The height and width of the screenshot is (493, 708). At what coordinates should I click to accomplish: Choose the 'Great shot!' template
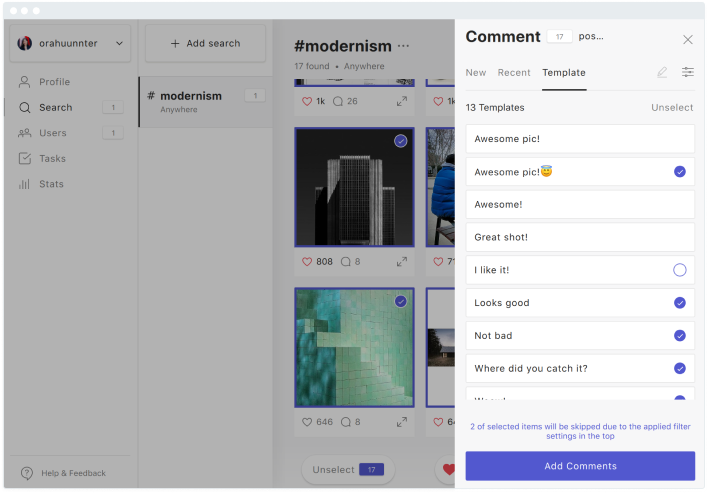[x=580, y=237]
